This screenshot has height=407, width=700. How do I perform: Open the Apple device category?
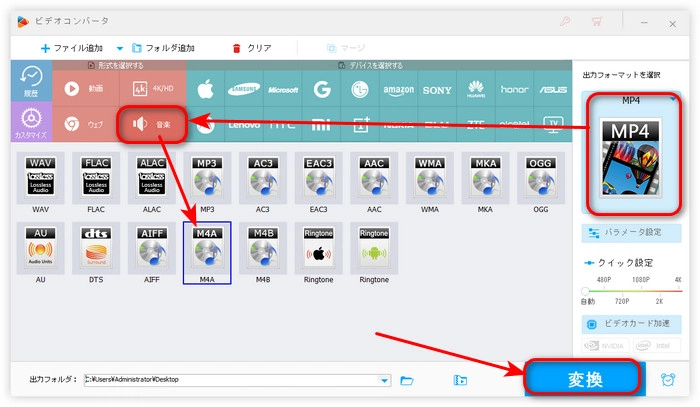[x=206, y=89]
